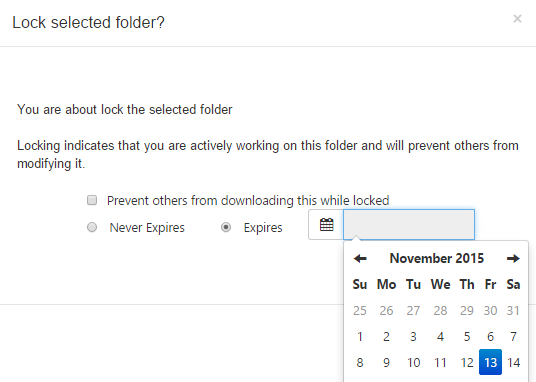This screenshot has height=382, width=536.
Task: Select November 4 in the datepicker
Action: click(x=440, y=337)
